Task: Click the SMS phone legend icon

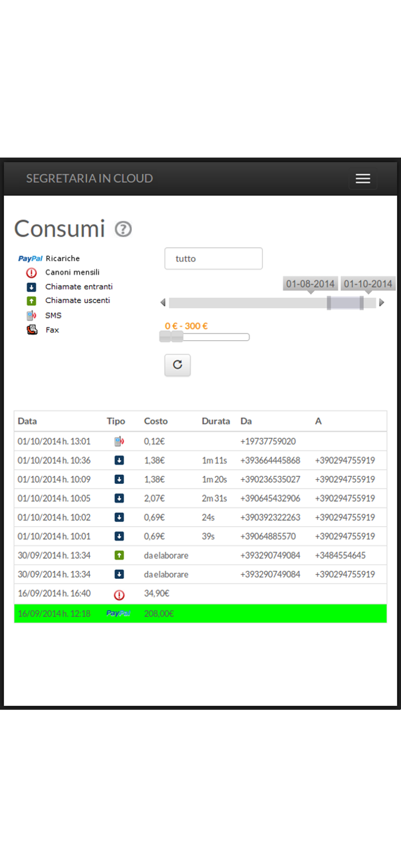Action: coord(31,315)
